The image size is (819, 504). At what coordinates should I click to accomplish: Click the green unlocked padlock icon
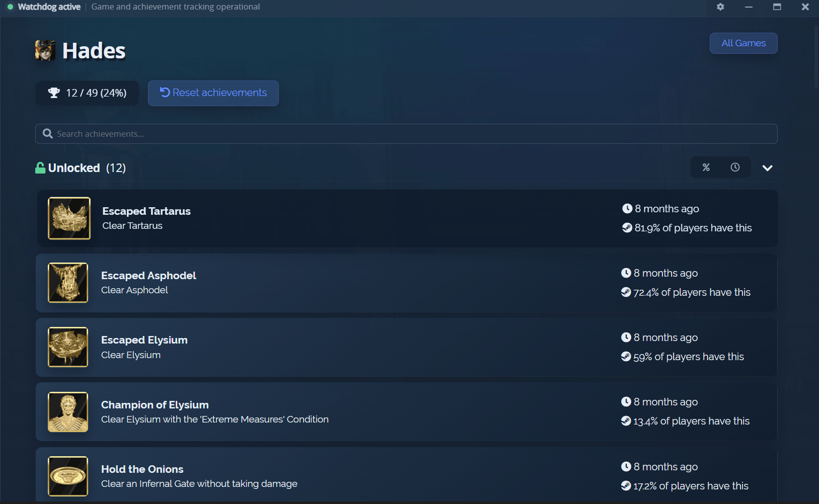coord(40,167)
